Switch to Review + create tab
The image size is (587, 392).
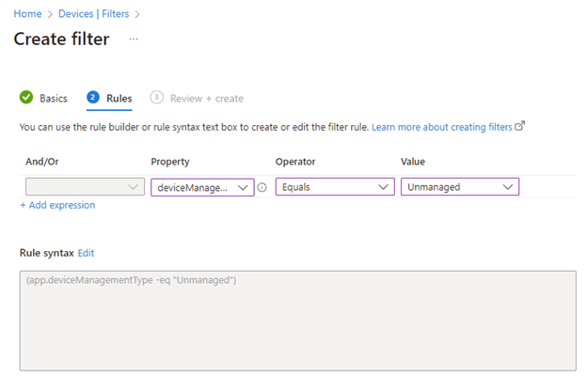click(206, 98)
